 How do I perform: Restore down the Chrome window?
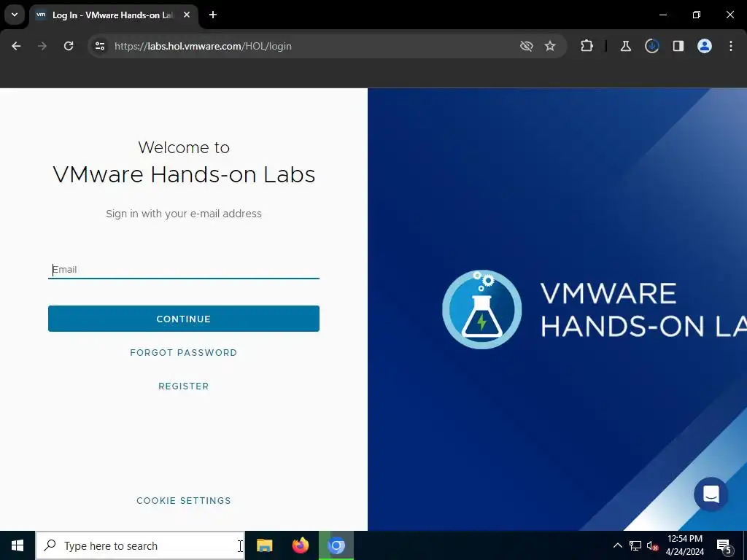point(697,15)
